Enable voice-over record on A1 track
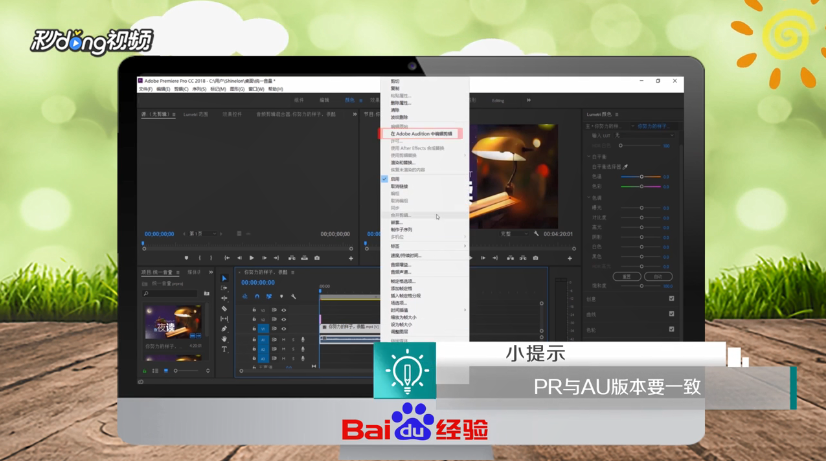Screen dimensions: 826x461 (x=302, y=339)
